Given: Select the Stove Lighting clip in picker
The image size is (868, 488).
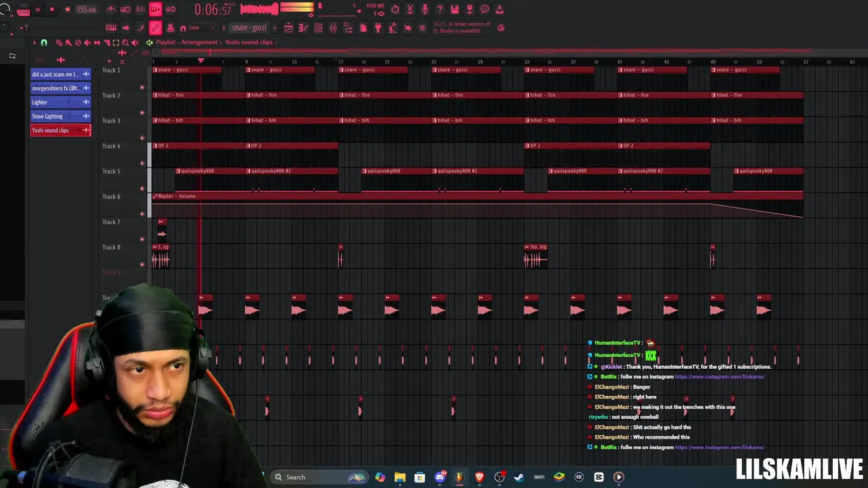Looking at the screenshot, I should (60, 116).
